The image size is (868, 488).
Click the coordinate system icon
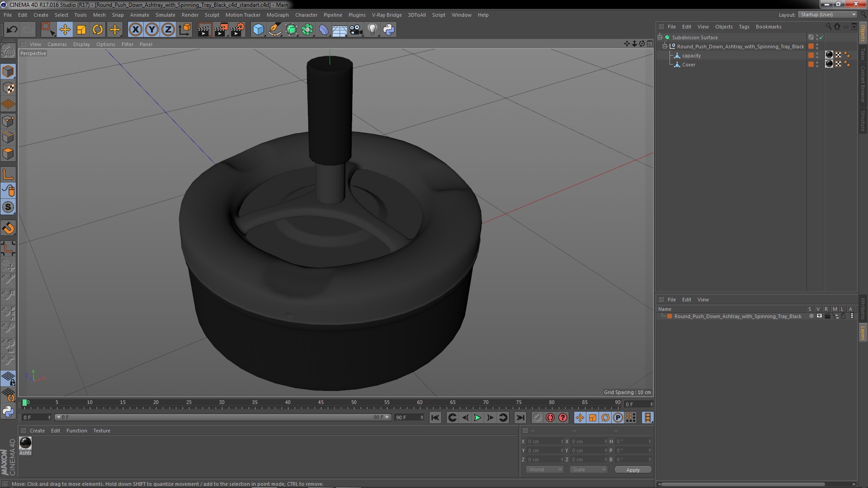(x=185, y=30)
